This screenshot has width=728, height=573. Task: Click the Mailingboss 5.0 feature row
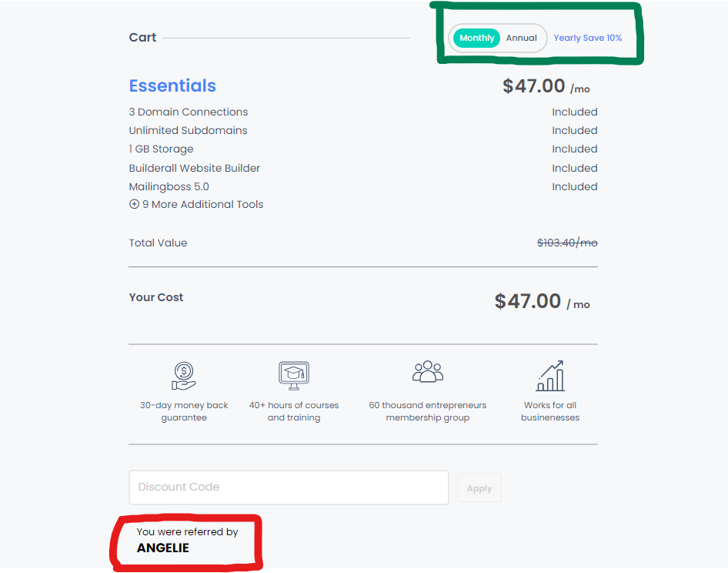(169, 186)
